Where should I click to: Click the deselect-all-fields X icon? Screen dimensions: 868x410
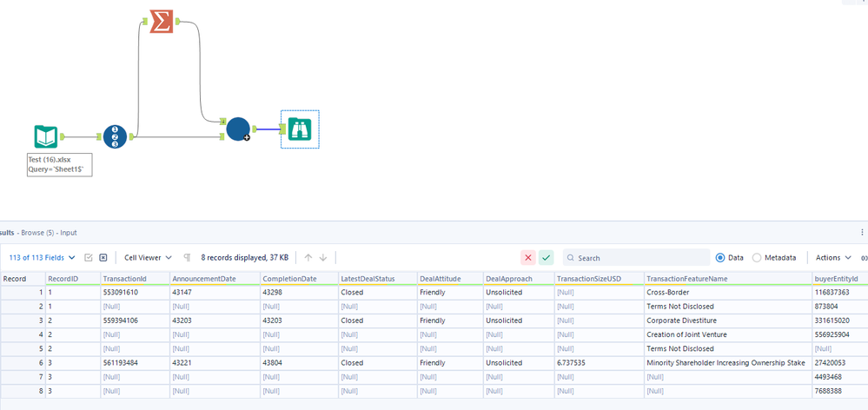click(x=103, y=257)
